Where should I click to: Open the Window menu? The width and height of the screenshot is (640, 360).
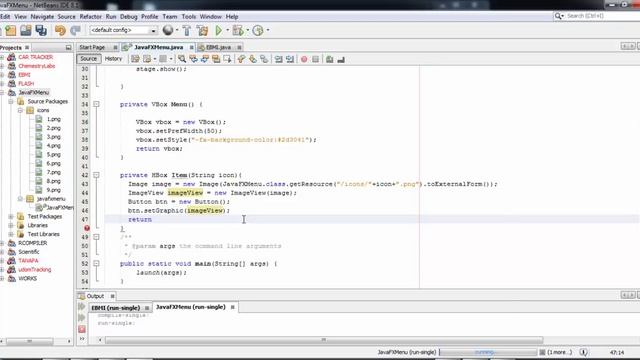(211, 17)
